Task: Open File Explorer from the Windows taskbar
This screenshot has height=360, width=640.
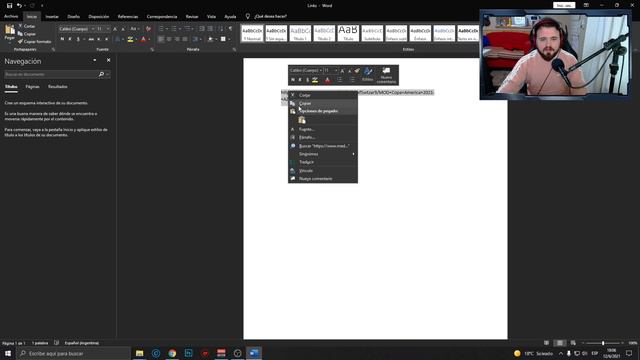Action: (140, 353)
